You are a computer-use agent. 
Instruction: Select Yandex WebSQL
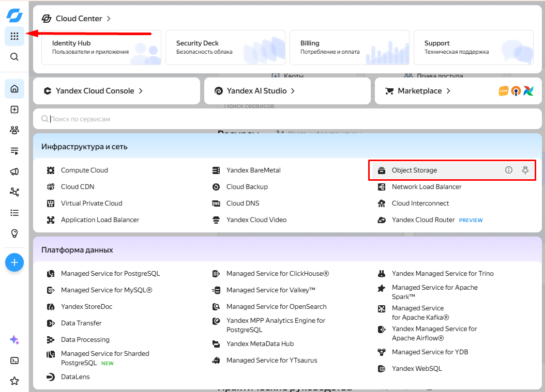[417, 369]
